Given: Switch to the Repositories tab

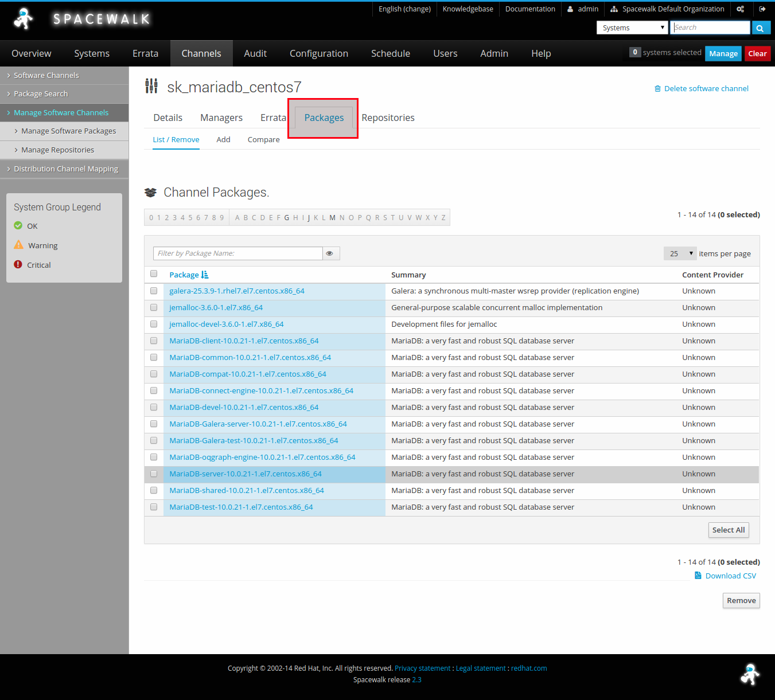Looking at the screenshot, I should (x=388, y=118).
